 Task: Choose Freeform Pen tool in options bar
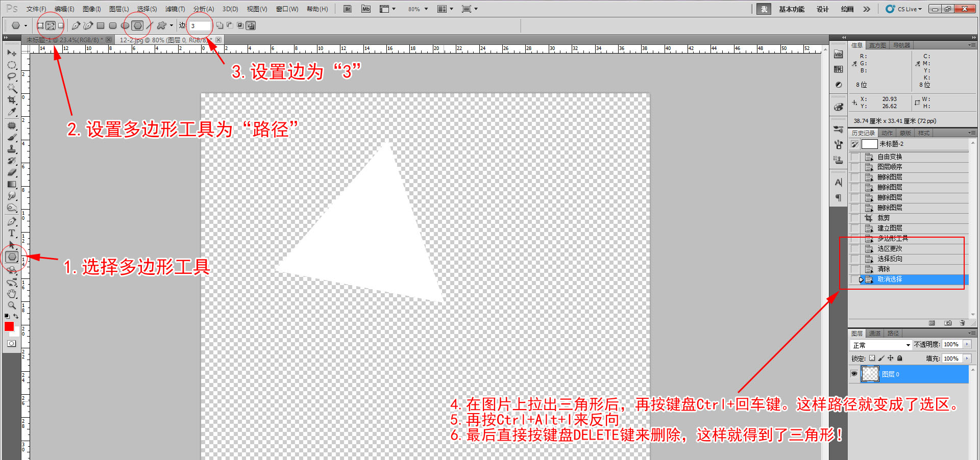coord(88,25)
